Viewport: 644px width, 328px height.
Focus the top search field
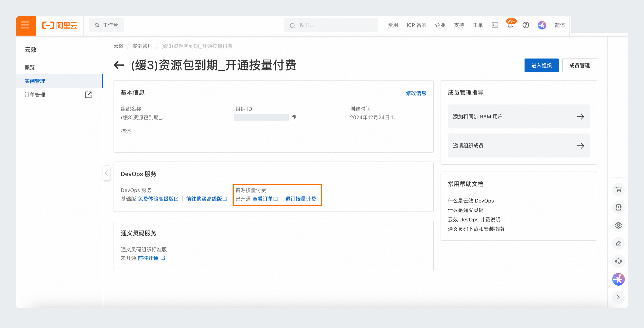point(331,25)
